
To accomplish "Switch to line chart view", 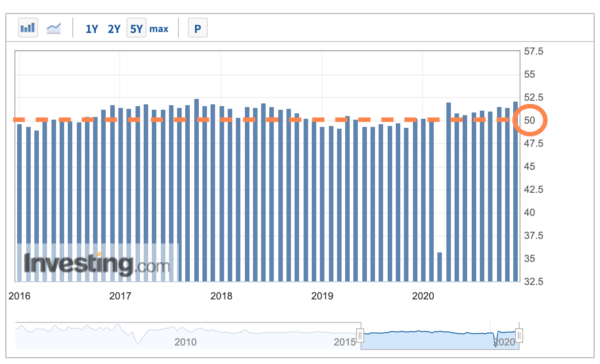I will pyautogui.click(x=54, y=28).
